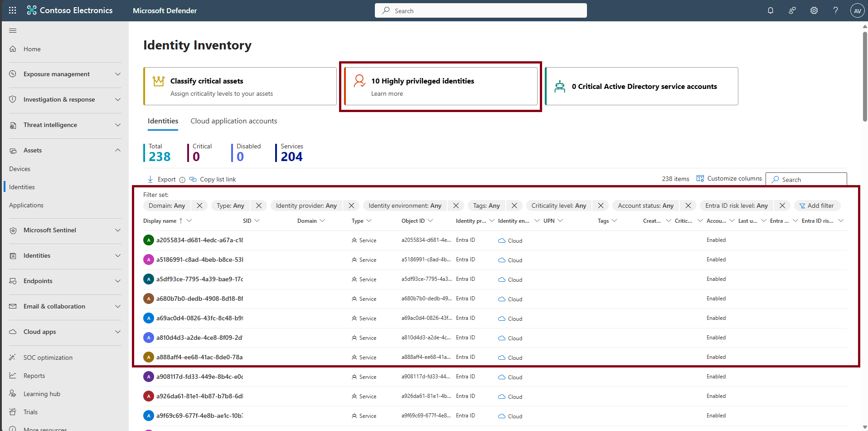Remove the Tags: Any filter

(x=514, y=206)
